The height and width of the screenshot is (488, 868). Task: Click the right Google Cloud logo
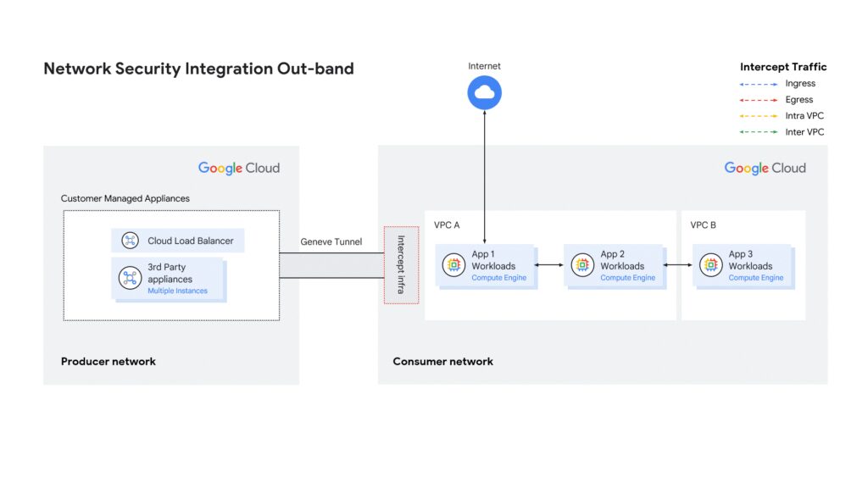[x=765, y=168]
